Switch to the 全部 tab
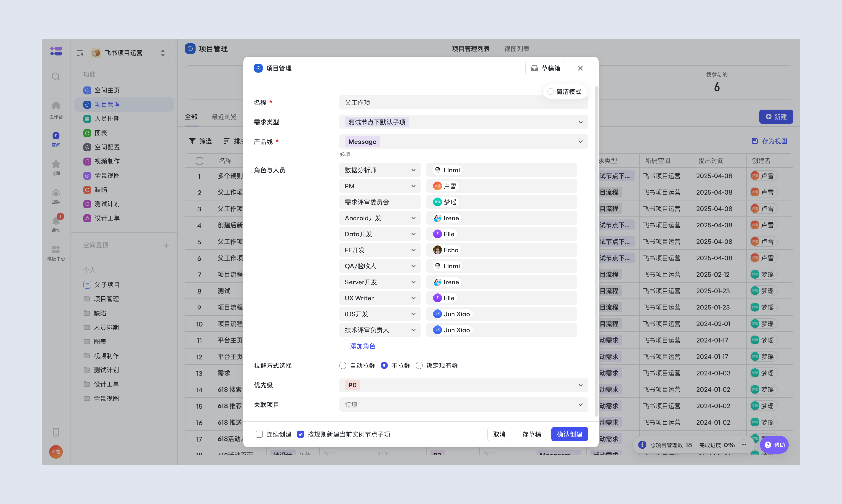This screenshot has height=504, width=842. click(x=191, y=117)
